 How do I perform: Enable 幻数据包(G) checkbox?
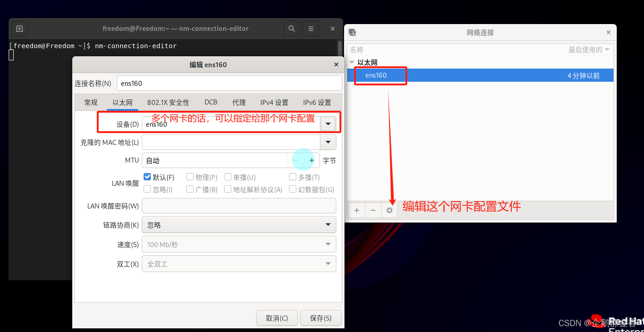coord(293,189)
